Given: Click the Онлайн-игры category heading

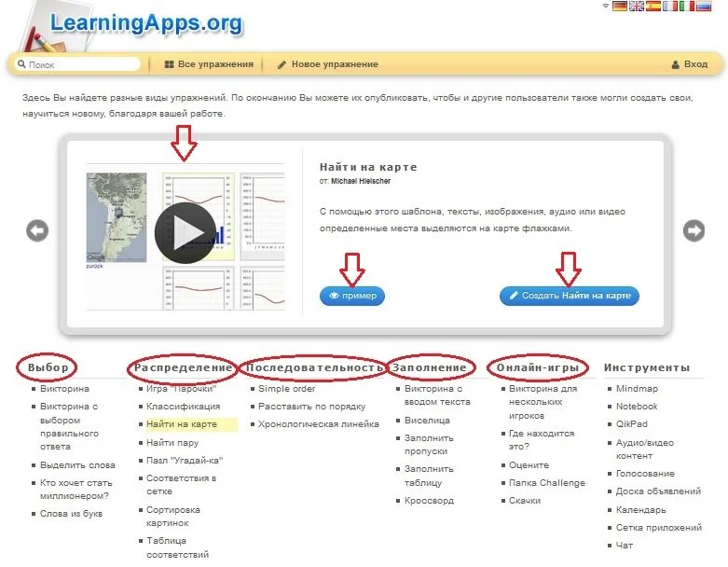Looking at the screenshot, I should (538, 367).
